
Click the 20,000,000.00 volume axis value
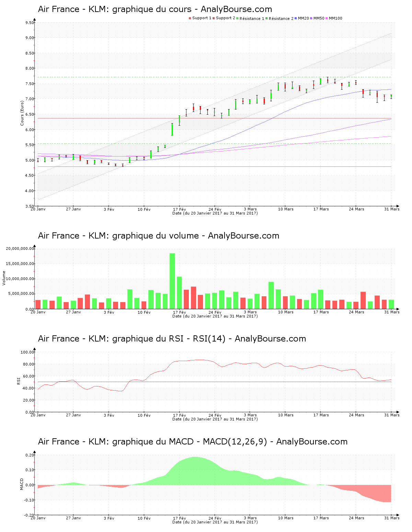click(20, 248)
